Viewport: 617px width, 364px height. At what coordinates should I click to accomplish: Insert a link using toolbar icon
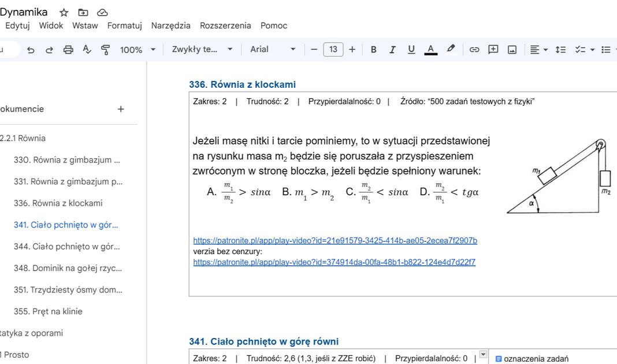point(474,50)
